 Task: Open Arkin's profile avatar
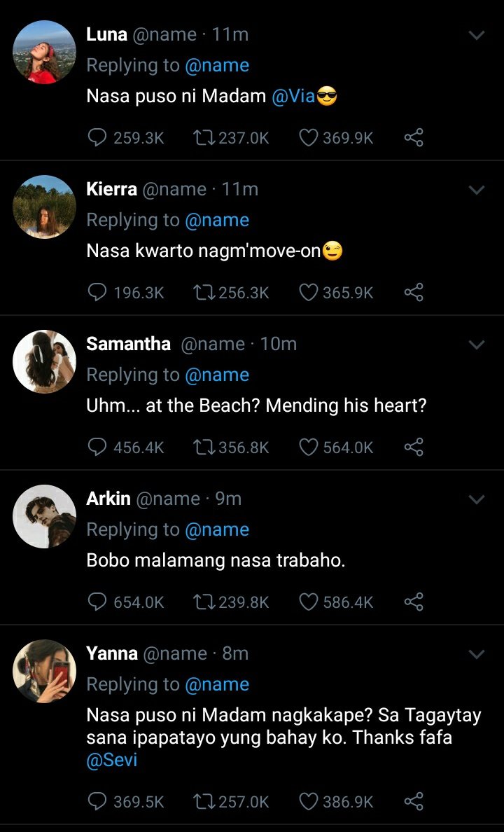click(x=44, y=516)
